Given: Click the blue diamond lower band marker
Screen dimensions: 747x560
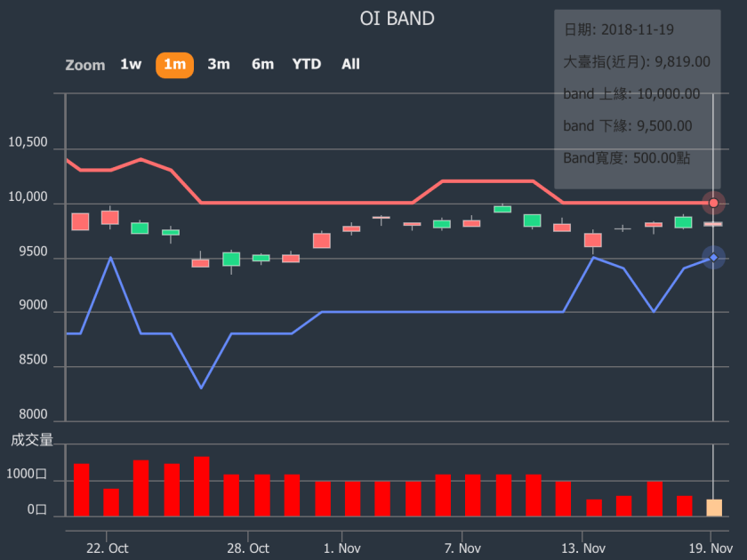Looking at the screenshot, I should coord(713,258).
